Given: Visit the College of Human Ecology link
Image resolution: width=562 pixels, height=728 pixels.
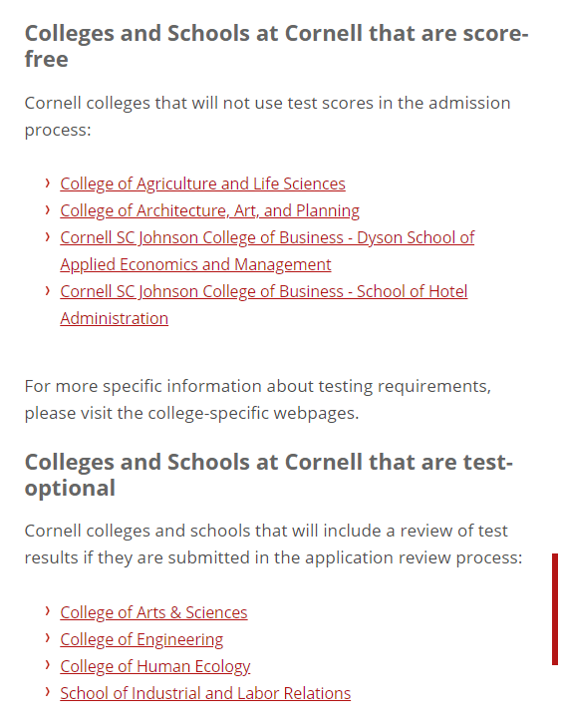Looking at the screenshot, I should [x=155, y=667].
